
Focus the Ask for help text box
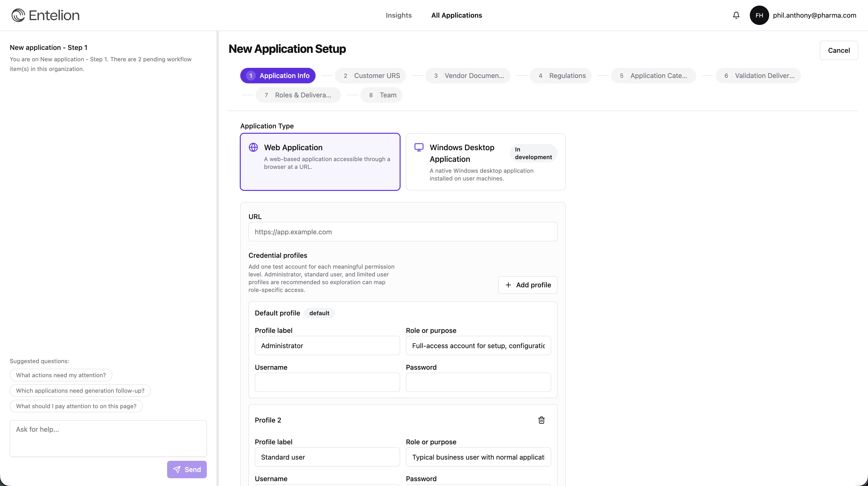(x=108, y=439)
